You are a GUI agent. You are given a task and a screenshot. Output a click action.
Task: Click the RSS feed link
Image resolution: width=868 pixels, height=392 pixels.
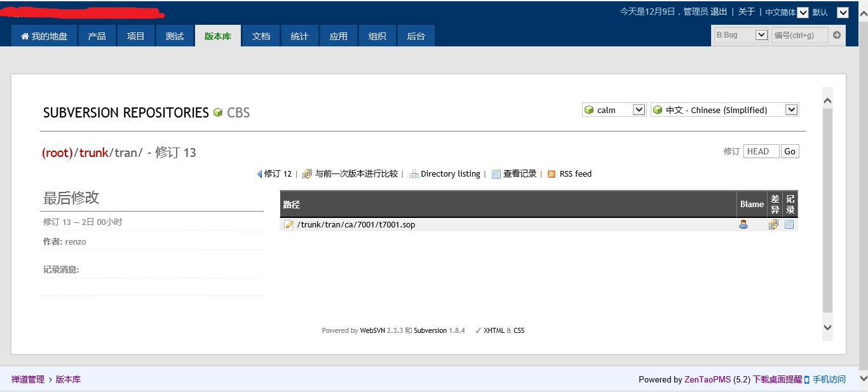click(576, 174)
